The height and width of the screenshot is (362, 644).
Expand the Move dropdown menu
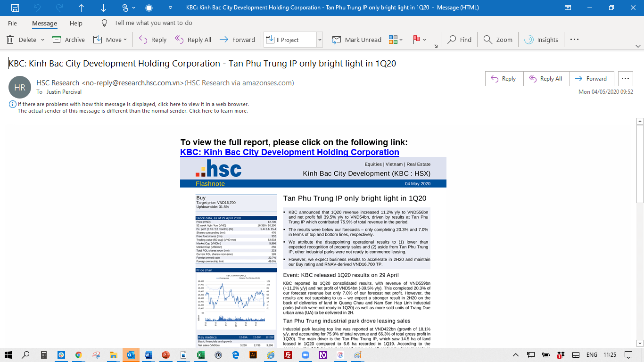click(x=125, y=40)
